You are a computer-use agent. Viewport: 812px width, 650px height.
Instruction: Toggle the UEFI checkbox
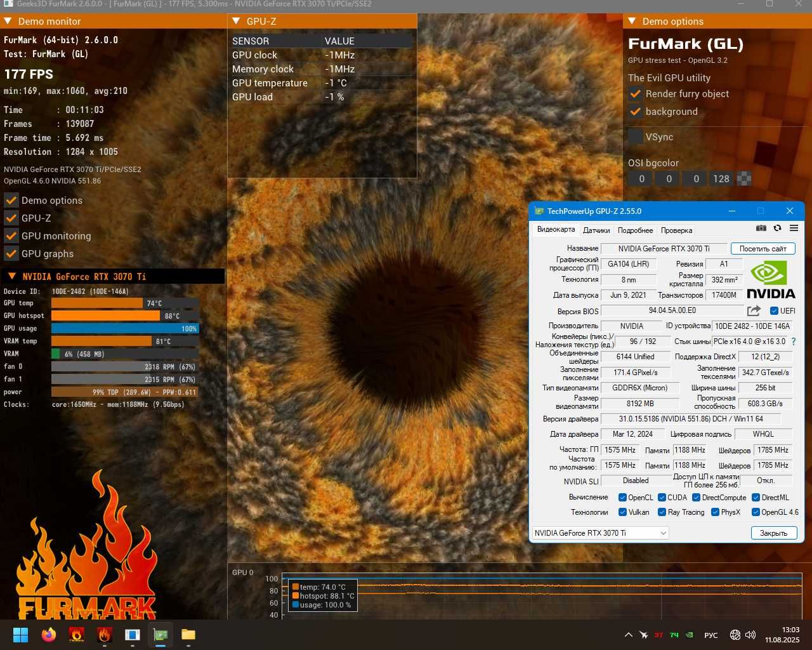(774, 311)
